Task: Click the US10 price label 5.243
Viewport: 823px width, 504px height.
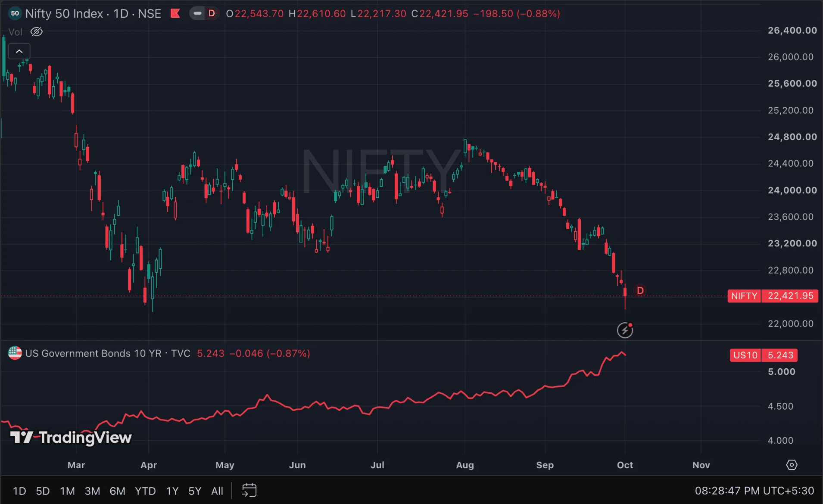Action: coord(763,355)
